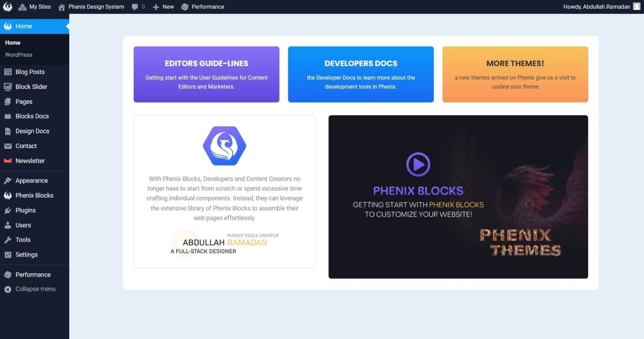Select Home submenu item

[x=13, y=43]
